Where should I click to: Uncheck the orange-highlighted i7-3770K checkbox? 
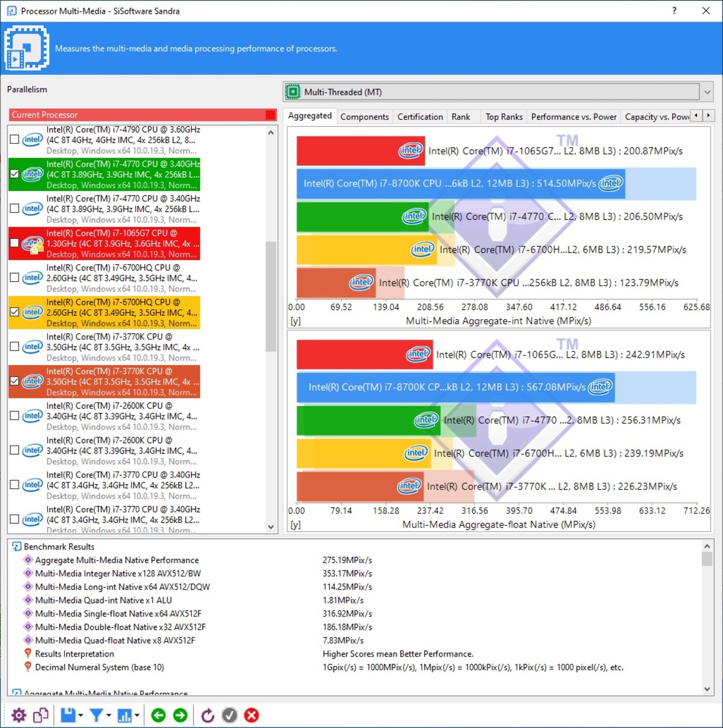coord(14,381)
